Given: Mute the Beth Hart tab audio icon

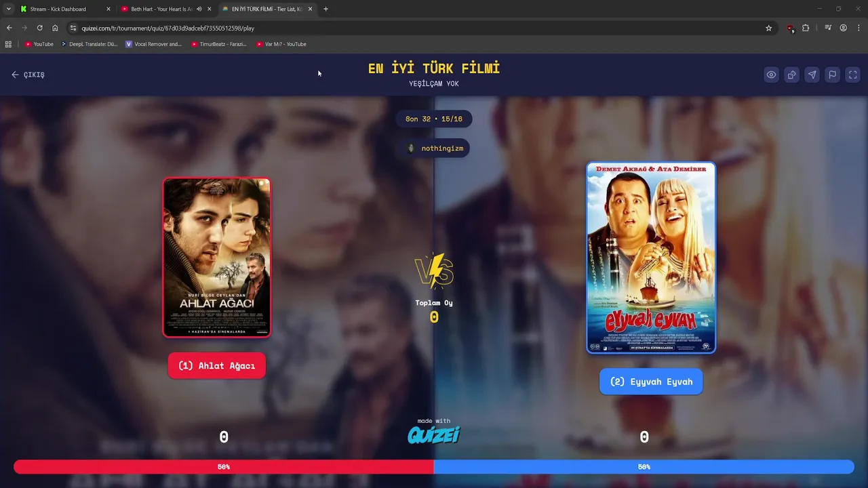Looking at the screenshot, I should click(199, 9).
